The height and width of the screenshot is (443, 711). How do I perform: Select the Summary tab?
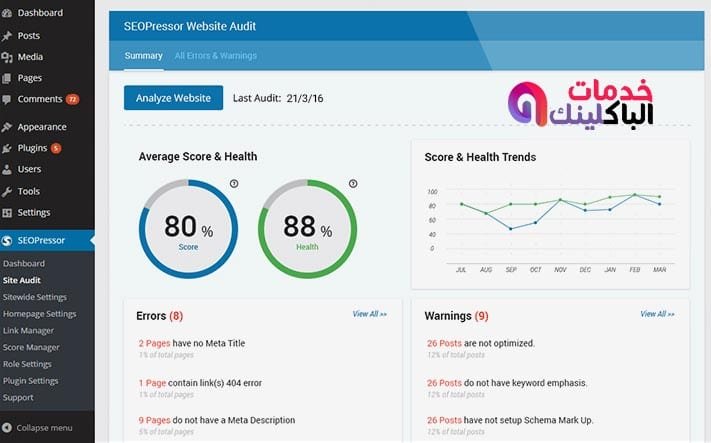[143, 56]
